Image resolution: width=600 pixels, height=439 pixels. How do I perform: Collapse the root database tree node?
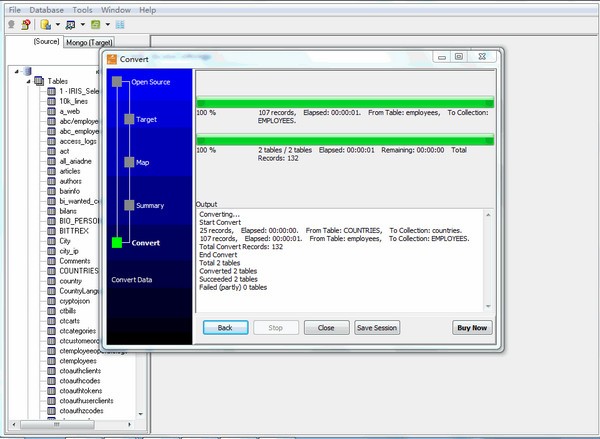pos(16,71)
